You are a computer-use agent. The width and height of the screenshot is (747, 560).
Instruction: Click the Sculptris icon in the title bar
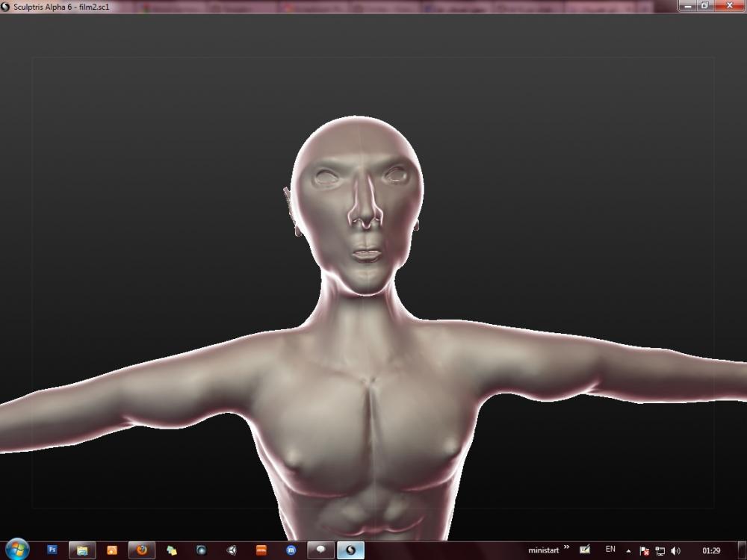tap(6, 7)
